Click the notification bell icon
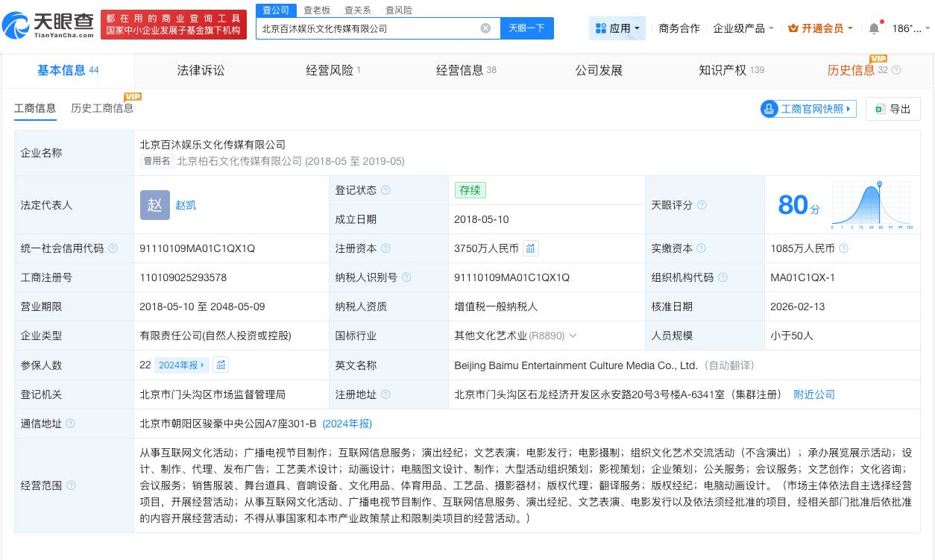 pos(873,28)
